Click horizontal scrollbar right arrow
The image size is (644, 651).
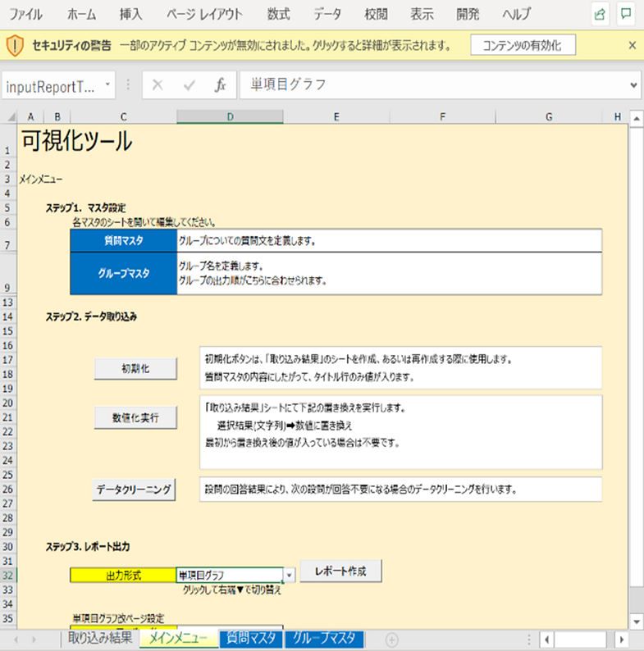(622, 640)
